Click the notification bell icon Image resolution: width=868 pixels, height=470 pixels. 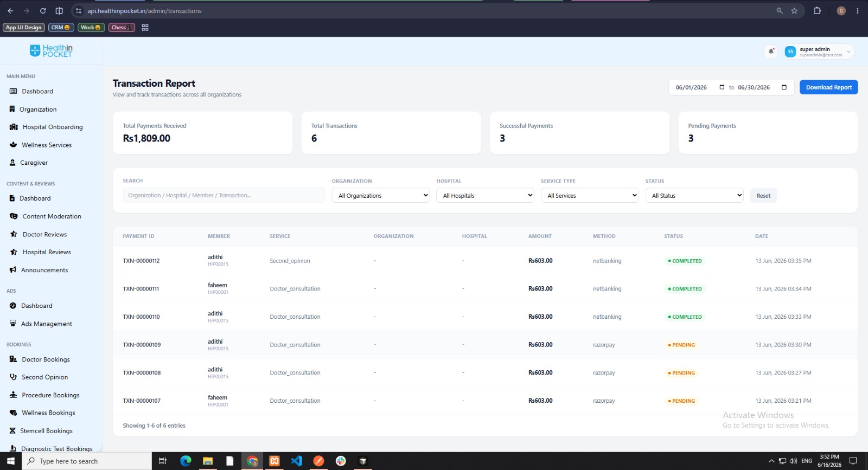click(x=771, y=51)
